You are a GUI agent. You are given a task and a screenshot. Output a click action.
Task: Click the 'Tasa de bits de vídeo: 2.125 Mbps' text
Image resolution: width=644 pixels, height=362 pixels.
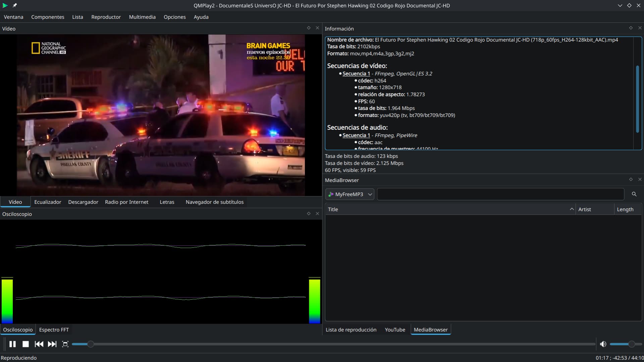[364, 163]
